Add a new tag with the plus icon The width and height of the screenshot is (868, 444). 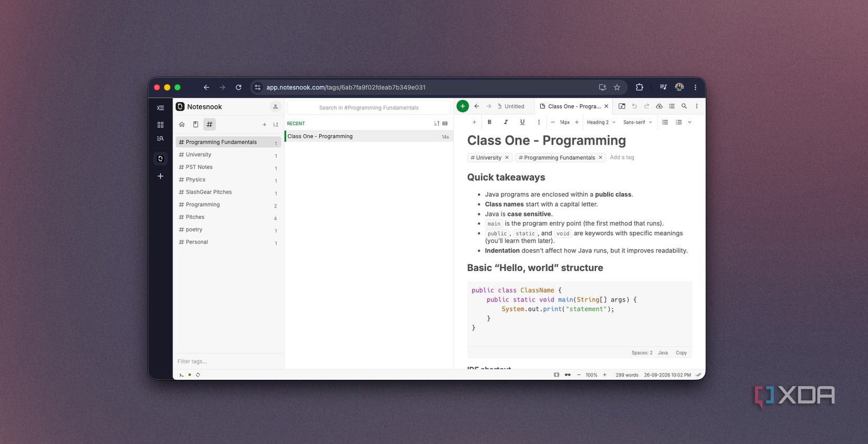point(265,125)
